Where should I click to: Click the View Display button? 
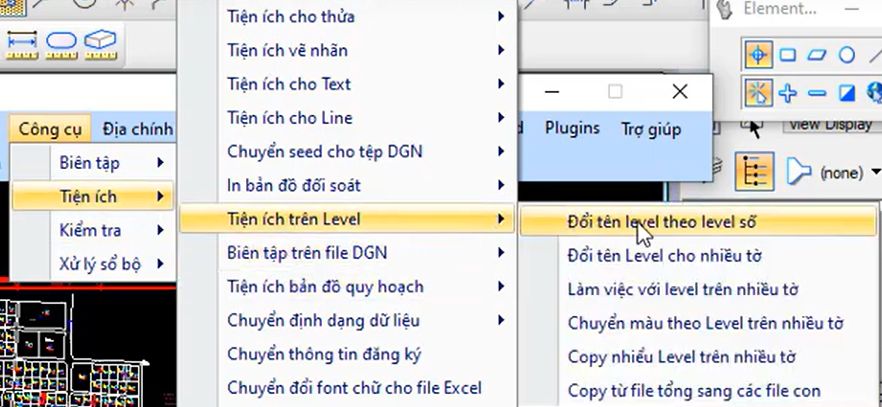click(x=832, y=125)
